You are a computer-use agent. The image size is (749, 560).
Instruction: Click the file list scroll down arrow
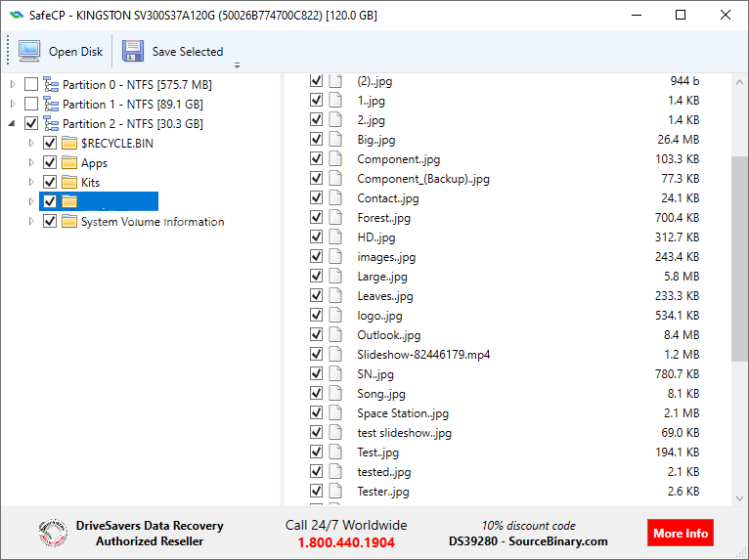pyautogui.click(x=740, y=498)
